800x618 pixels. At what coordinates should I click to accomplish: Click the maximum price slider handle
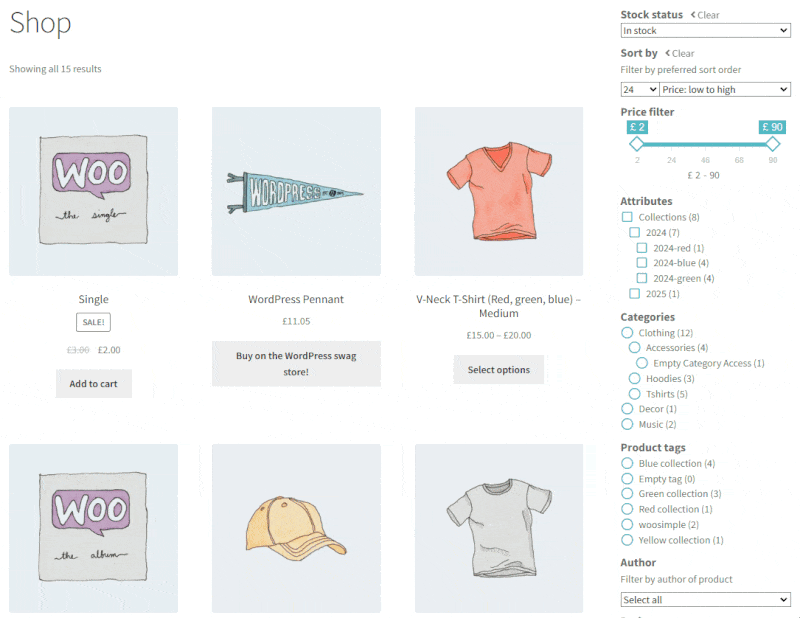click(x=772, y=144)
